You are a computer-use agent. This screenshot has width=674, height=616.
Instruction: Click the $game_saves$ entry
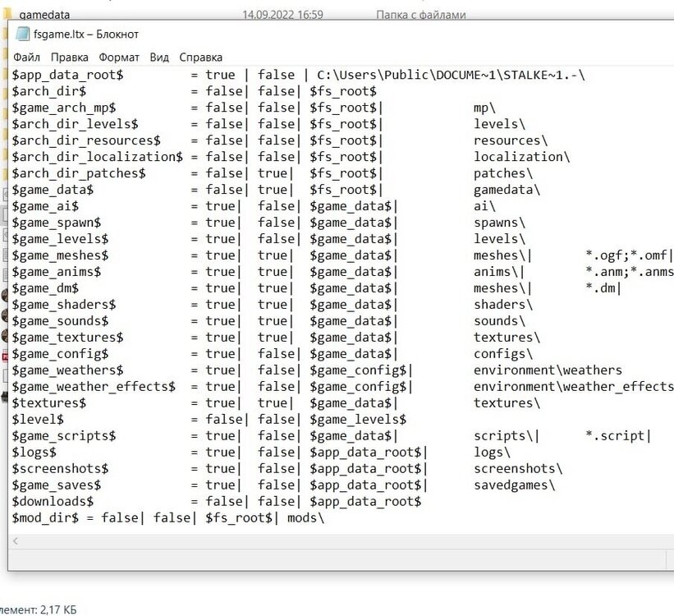pyautogui.click(x=57, y=485)
